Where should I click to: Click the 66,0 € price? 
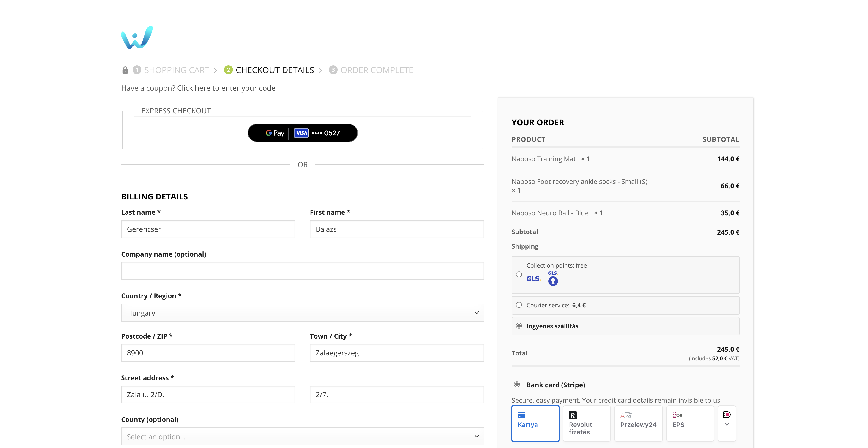tap(730, 186)
